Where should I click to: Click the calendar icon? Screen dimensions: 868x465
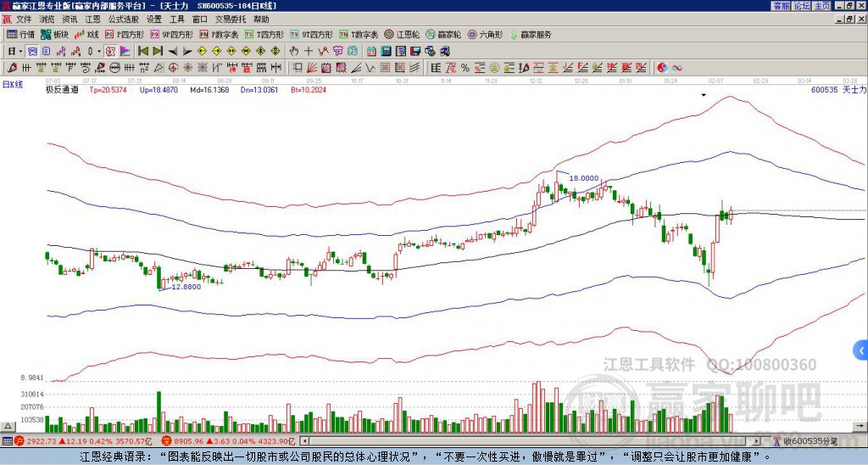[371, 52]
